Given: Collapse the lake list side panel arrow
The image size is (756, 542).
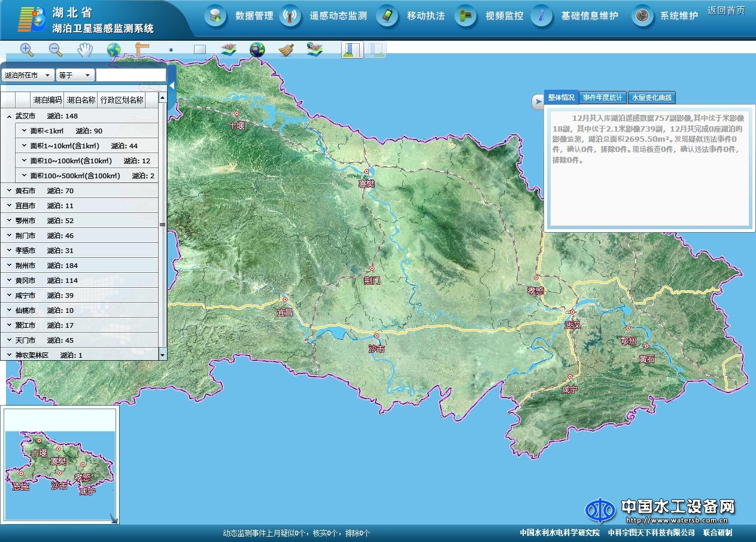Looking at the screenshot, I should click(x=172, y=86).
